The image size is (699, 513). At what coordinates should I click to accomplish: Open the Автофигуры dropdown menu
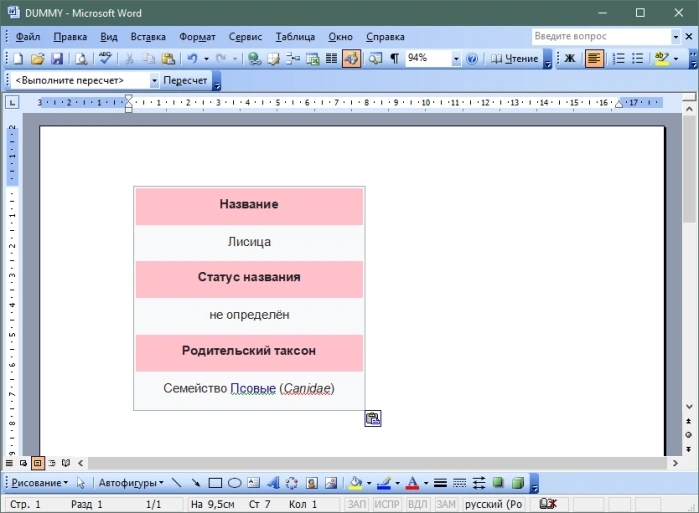131,483
